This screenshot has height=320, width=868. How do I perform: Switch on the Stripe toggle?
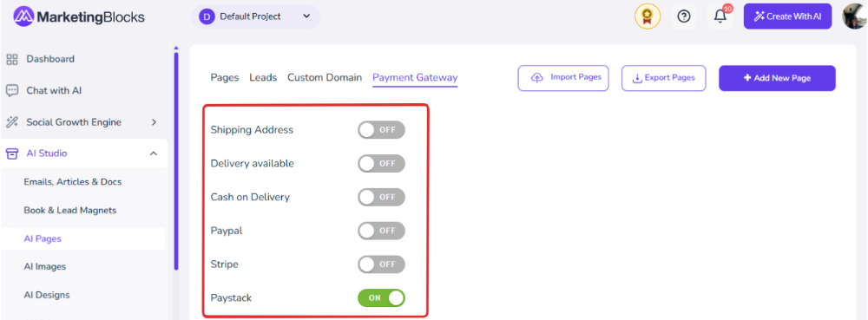click(x=381, y=264)
